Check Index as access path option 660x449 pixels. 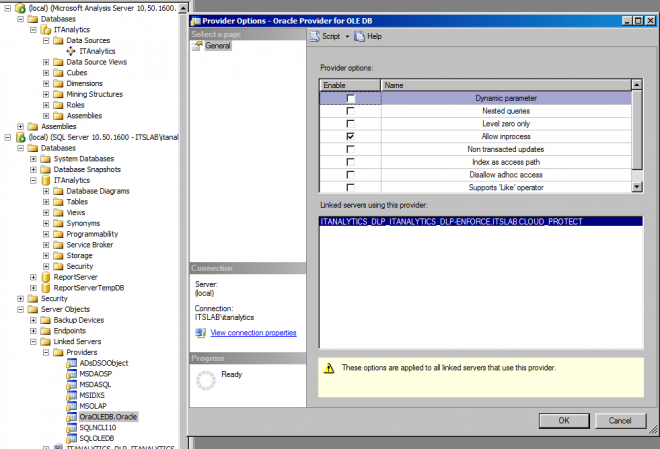coord(350,162)
